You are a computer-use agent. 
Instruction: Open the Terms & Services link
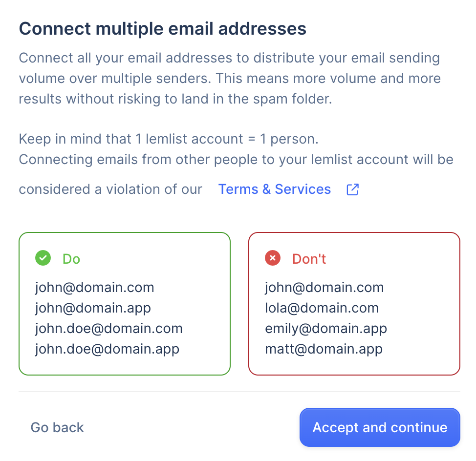(x=274, y=189)
